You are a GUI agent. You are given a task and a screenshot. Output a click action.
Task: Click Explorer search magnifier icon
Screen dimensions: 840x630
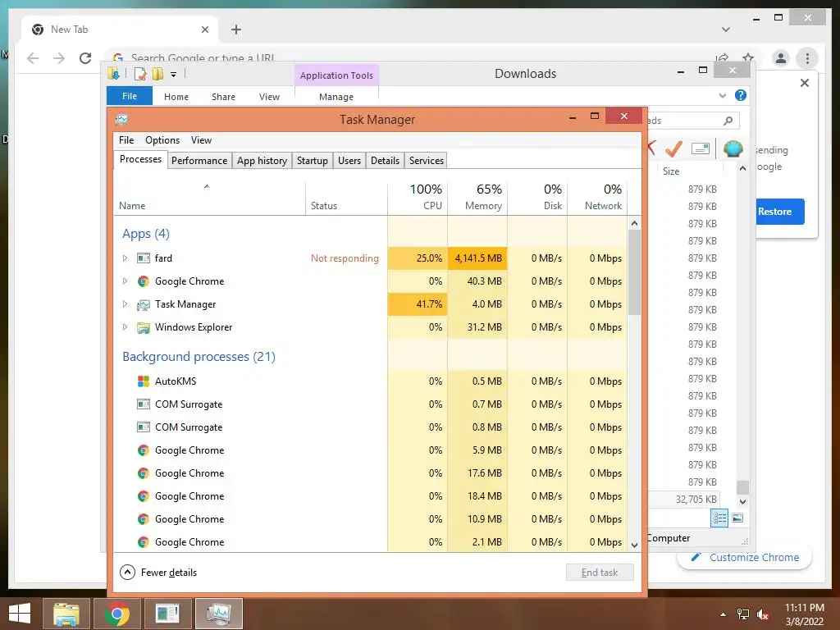(728, 121)
